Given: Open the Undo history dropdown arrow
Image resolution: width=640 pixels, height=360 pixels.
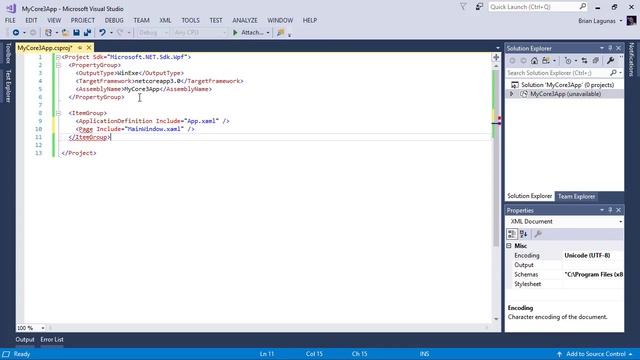Looking at the screenshot, I should point(111,32).
